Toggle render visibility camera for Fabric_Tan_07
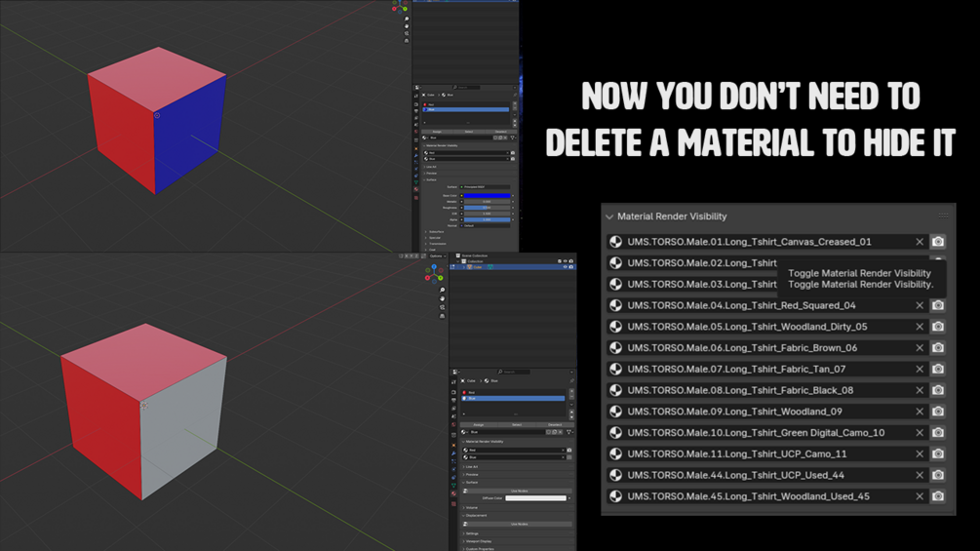 click(x=937, y=370)
